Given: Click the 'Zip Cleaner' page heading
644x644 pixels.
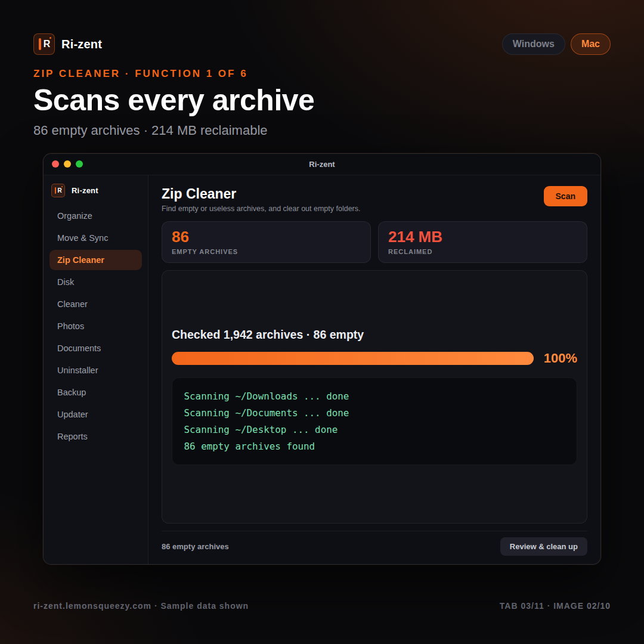Looking at the screenshot, I should (199, 194).
